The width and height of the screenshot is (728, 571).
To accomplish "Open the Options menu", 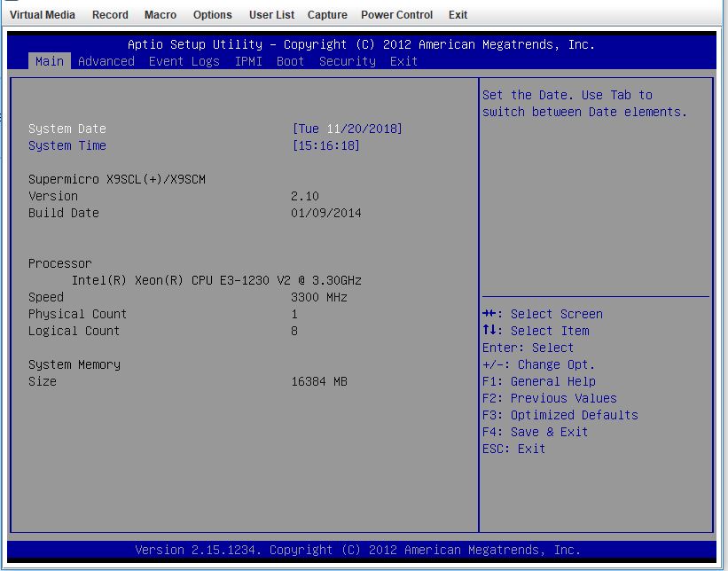I will pyautogui.click(x=212, y=15).
